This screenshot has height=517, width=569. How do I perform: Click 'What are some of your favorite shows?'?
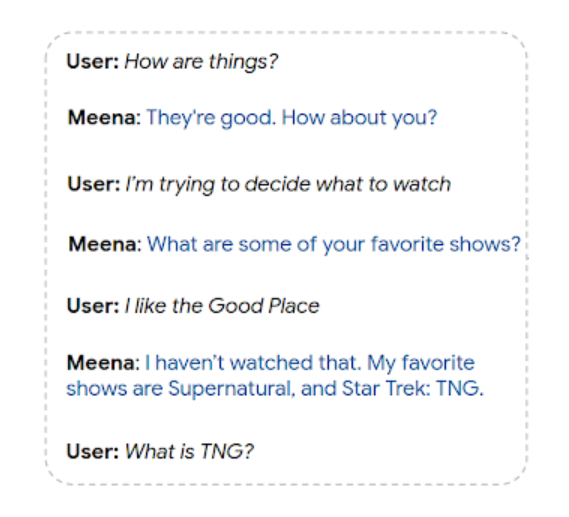[x=334, y=245]
